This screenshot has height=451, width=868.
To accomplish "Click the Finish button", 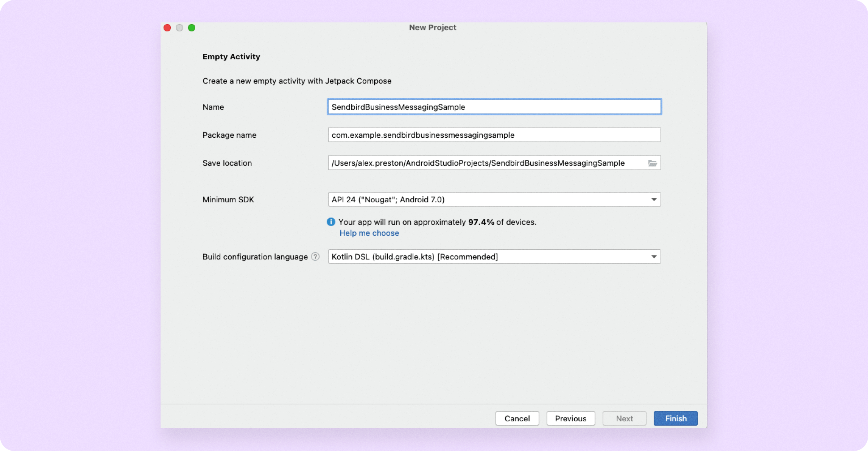I will pos(675,418).
